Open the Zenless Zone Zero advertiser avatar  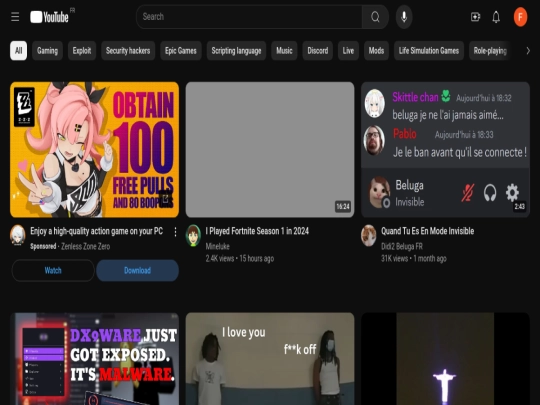tap(18, 235)
